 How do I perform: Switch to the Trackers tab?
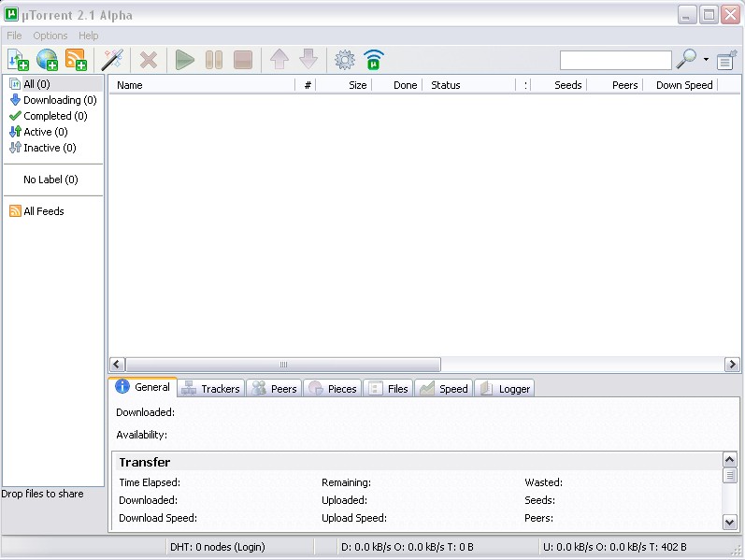click(x=211, y=389)
